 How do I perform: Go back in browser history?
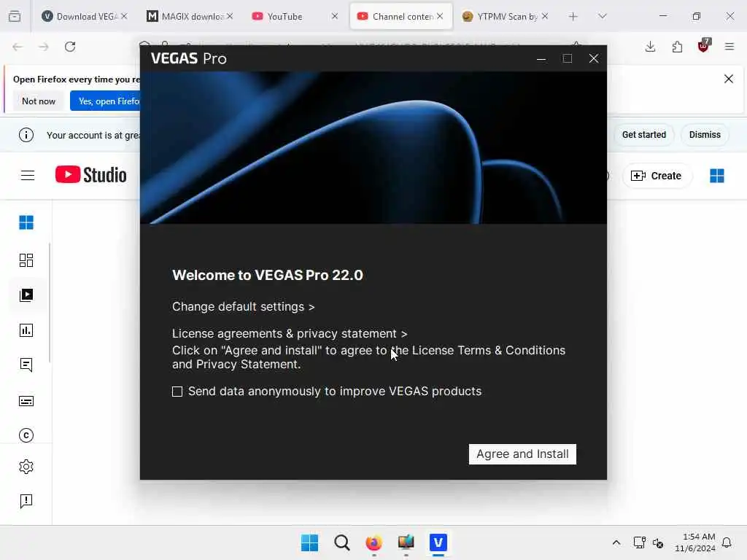coord(18,47)
